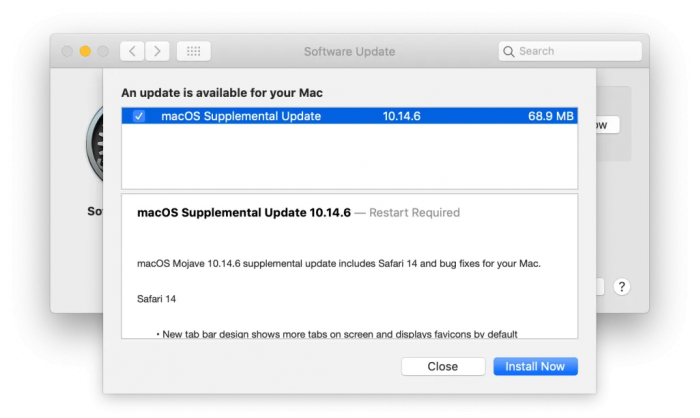This screenshot has height=418, width=700.
Task: Click the Software Update window title
Action: click(349, 51)
